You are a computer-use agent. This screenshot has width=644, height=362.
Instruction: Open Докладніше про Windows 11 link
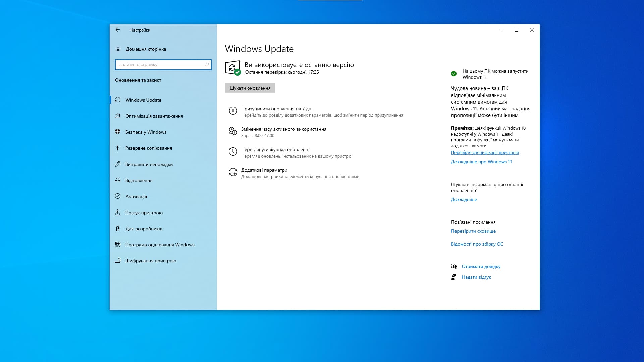click(481, 162)
